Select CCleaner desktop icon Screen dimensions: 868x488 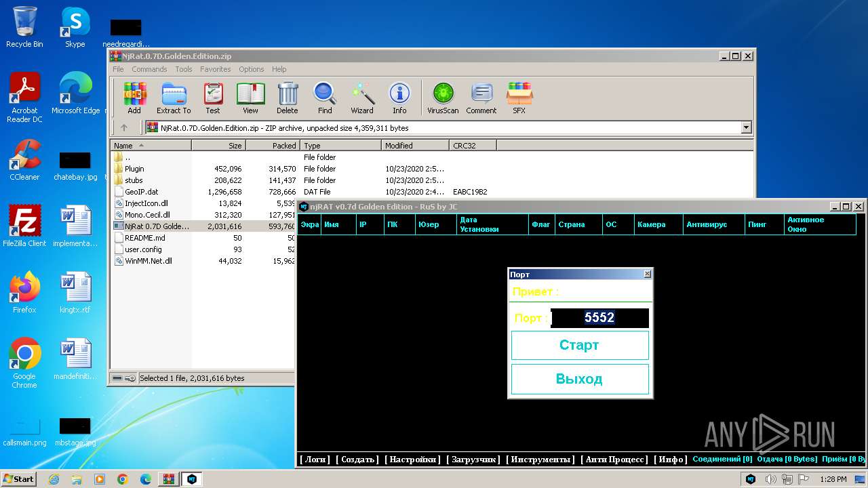coord(24,160)
